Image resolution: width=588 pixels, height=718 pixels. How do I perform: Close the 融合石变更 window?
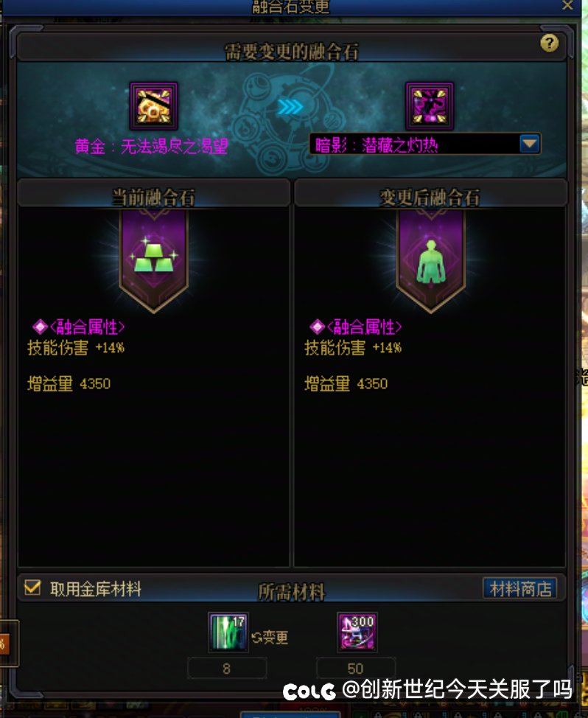click(x=567, y=5)
